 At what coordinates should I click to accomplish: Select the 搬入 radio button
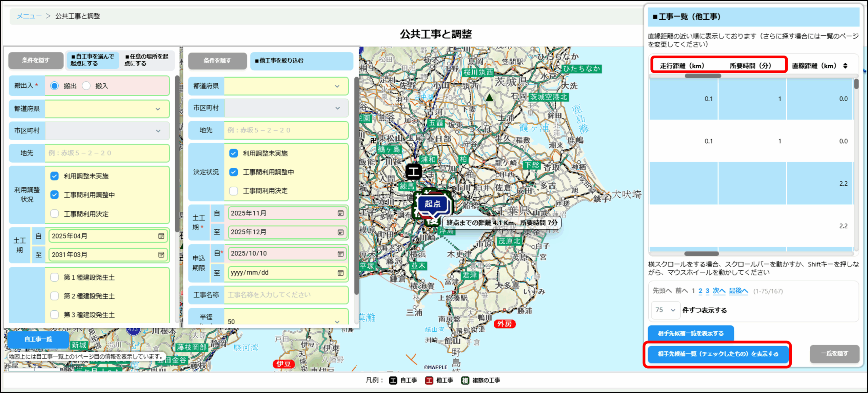(x=86, y=86)
